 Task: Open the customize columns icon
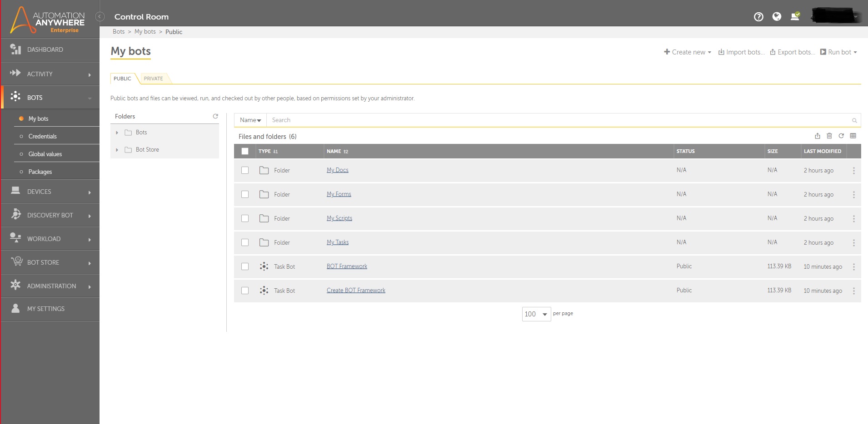[853, 136]
